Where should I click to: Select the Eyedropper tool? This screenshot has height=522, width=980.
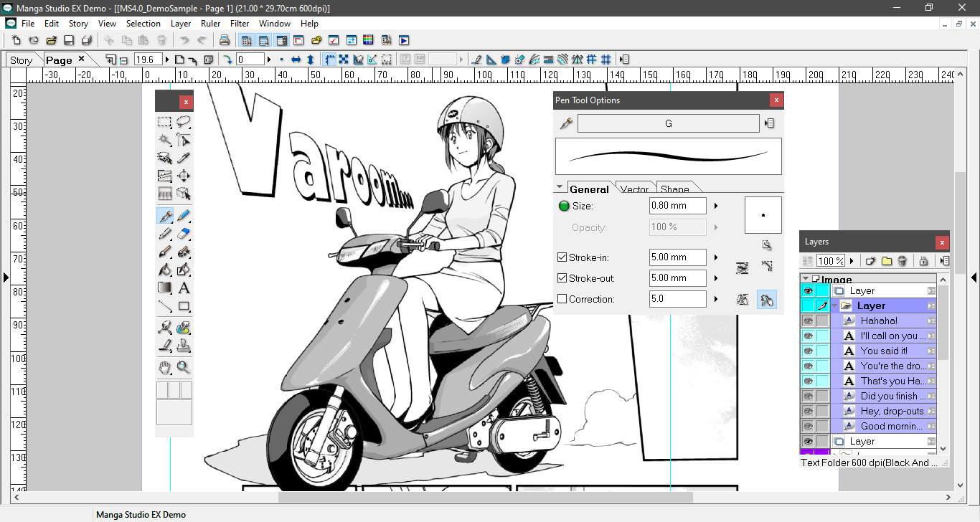184,158
